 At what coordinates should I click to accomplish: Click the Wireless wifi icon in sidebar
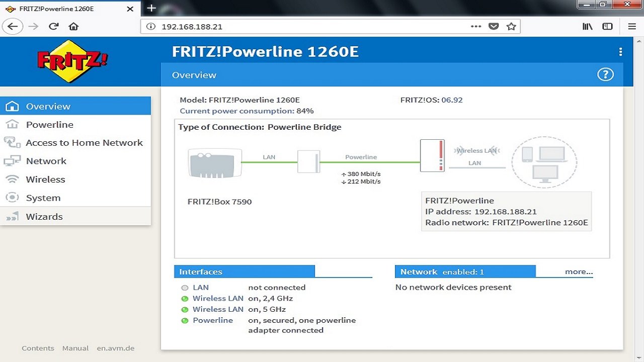pyautogui.click(x=12, y=179)
